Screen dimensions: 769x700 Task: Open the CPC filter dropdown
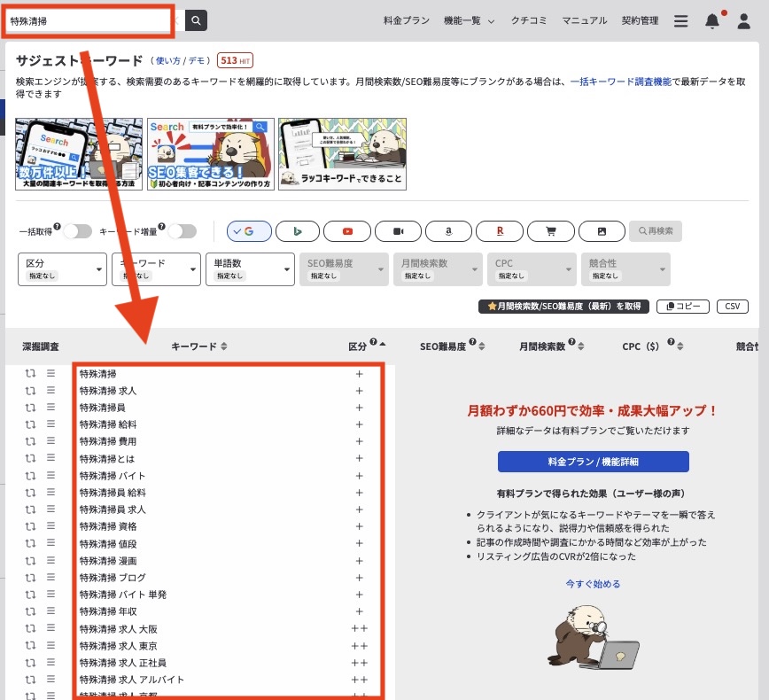click(532, 268)
